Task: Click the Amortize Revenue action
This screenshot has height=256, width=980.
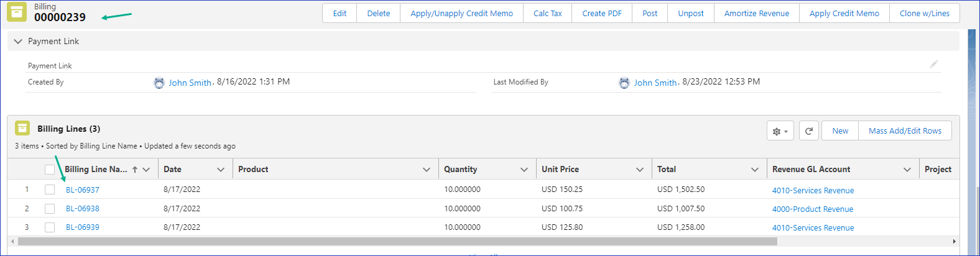Action: (x=756, y=13)
